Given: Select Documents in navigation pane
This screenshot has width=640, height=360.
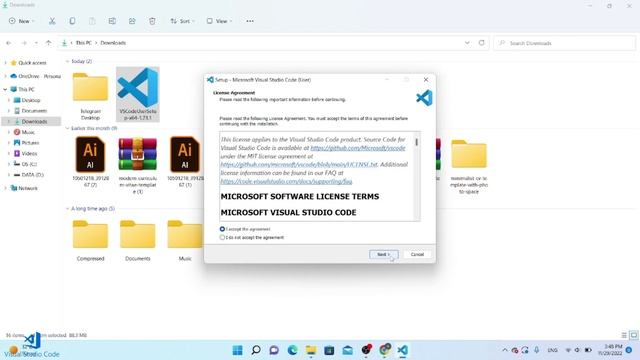Looking at the screenshot, I should (34, 111).
